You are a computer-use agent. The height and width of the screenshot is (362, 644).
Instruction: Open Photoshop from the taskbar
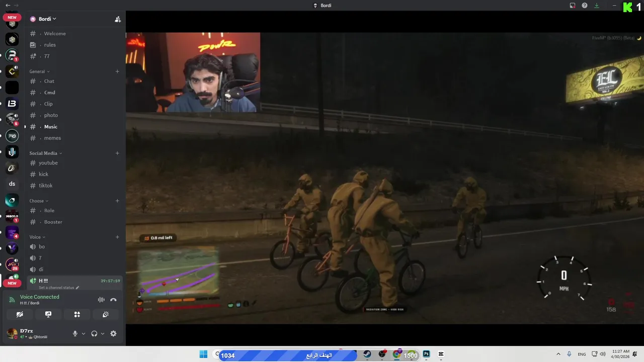427,354
